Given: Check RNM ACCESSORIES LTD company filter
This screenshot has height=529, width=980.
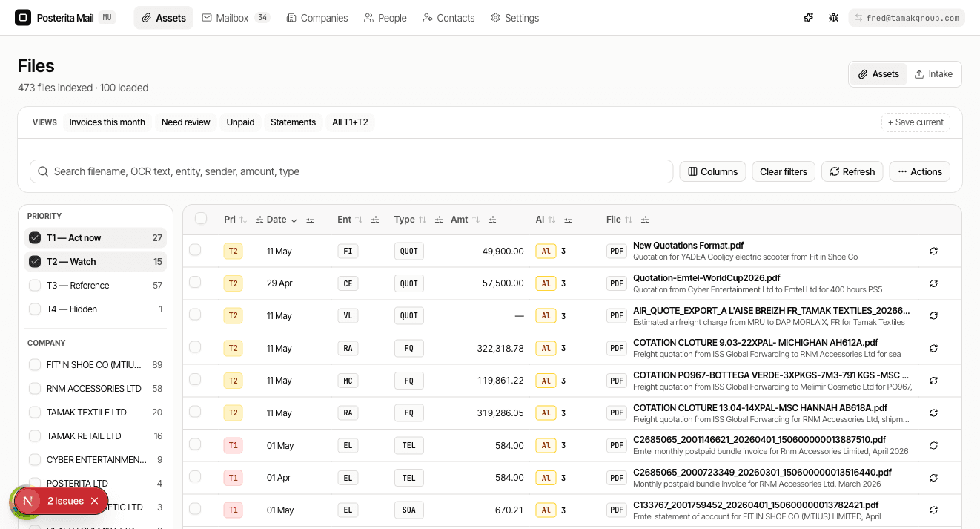Looking at the screenshot, I should click(x=35, y=389).
